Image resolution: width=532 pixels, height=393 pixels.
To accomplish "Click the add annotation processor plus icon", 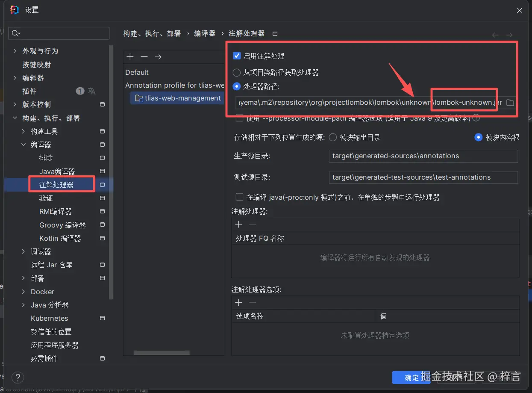I will (x=239, y=225).
